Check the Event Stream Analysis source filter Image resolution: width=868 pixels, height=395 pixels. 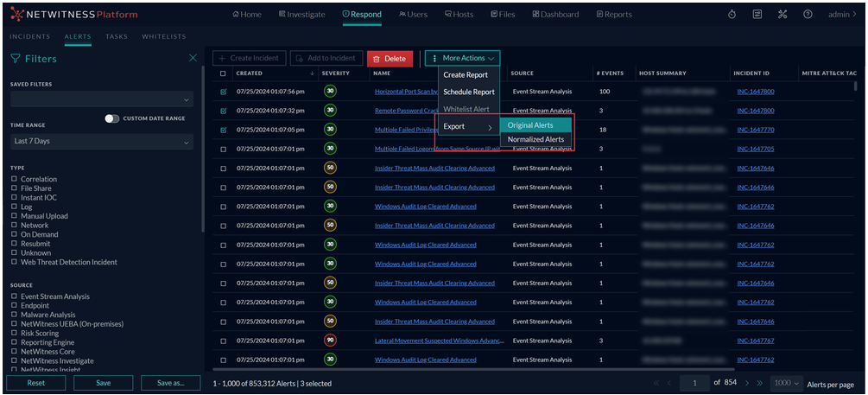click(x=13, y=296)
